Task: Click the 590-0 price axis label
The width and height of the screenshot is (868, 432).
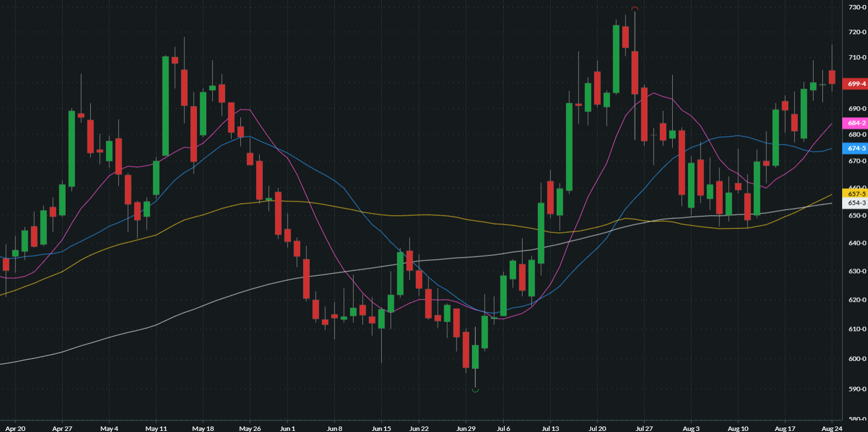Action: click(x=857, y=389)
